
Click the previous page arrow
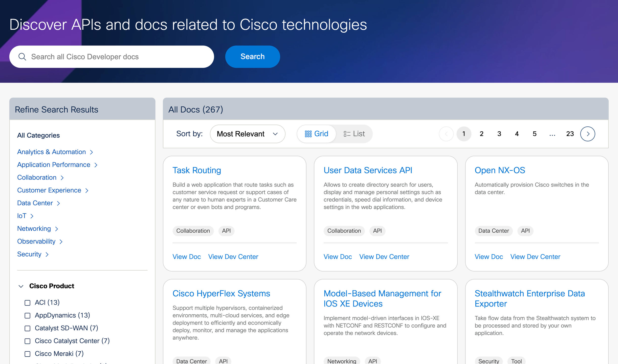pyautogui.click(x=446, y=134)
